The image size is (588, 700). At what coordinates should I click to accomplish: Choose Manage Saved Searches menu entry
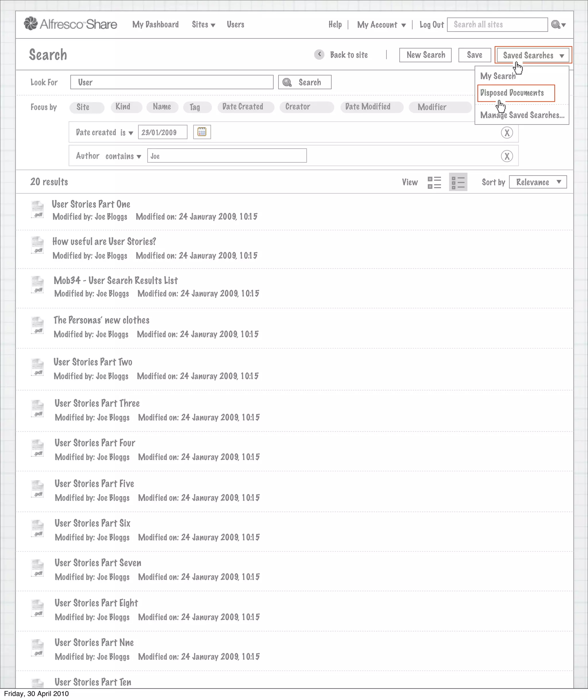pos(522,115)
